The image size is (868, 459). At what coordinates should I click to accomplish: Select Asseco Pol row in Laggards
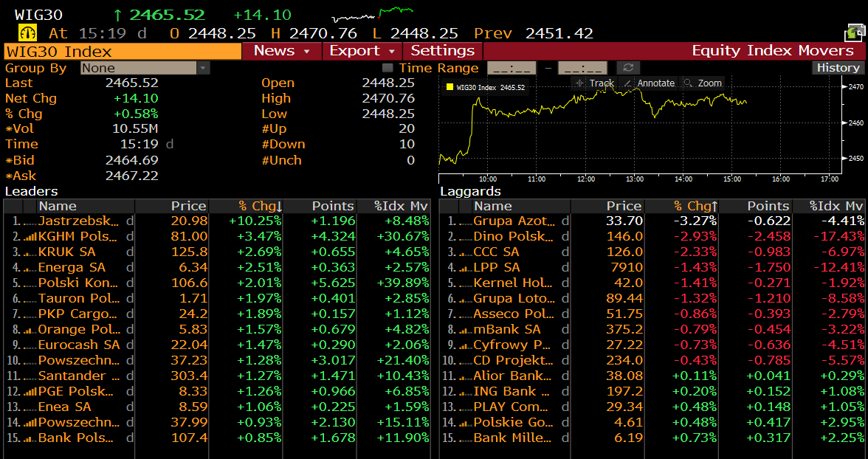(x=652, y=314)
